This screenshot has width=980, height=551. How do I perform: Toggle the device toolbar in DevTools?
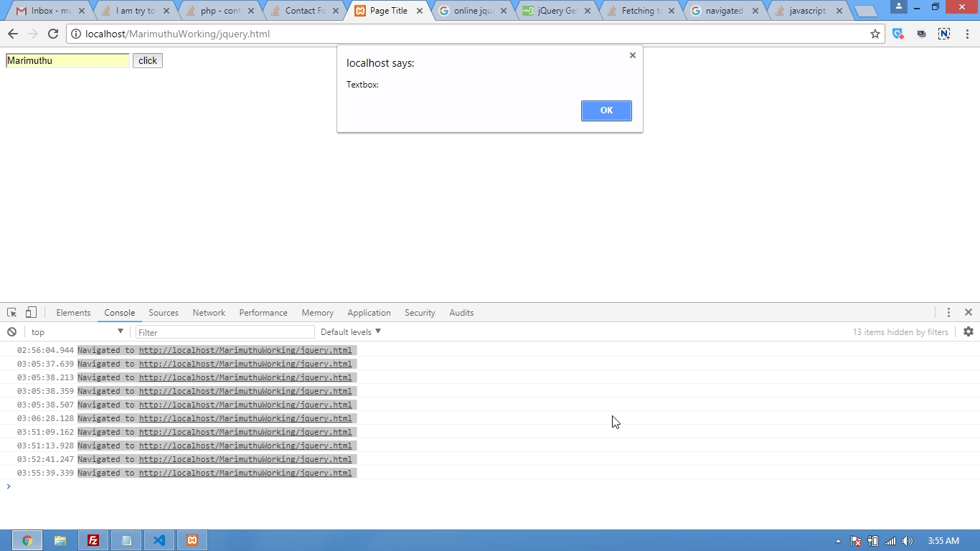(30, 312)
